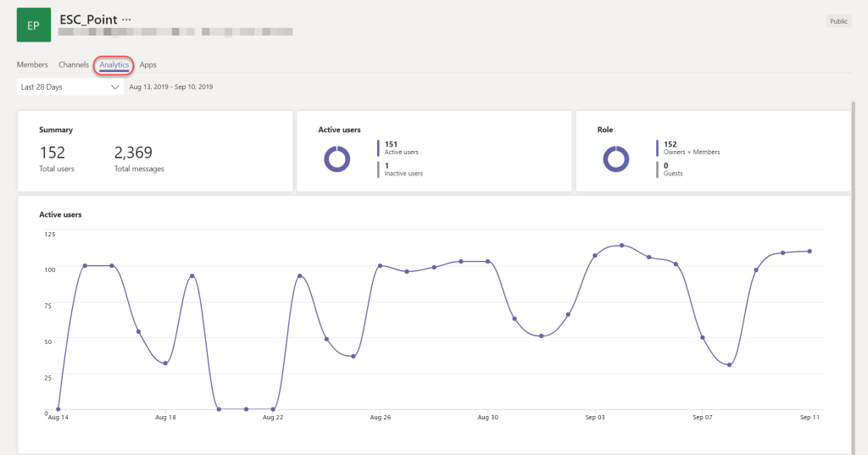Image resolution: width=868 pixels, height=455 pixels.
Task: Click the Public team label
Action: pyautogui.click(x=838, y=21)
